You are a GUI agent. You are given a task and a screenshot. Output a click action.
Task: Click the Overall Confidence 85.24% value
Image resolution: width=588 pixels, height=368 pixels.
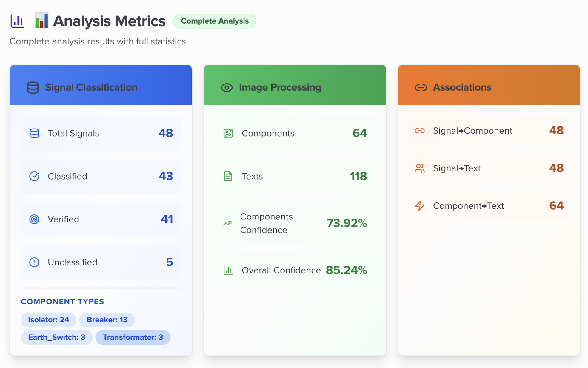coord(346,270)
